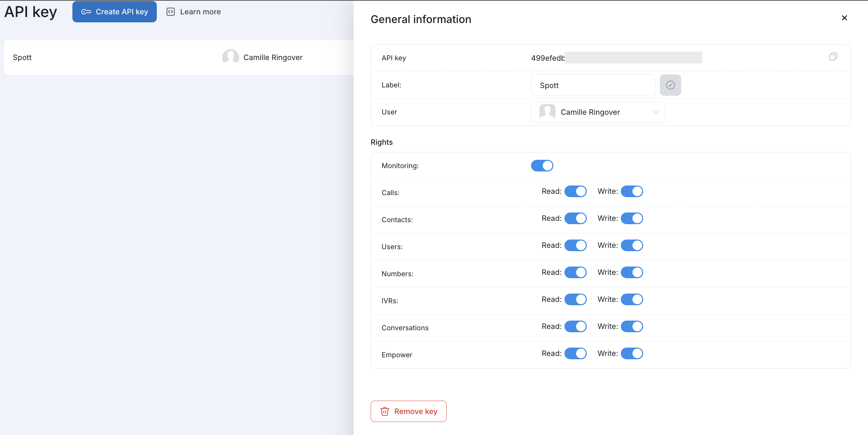Open the User dropdown chevron

coord(656,112)
